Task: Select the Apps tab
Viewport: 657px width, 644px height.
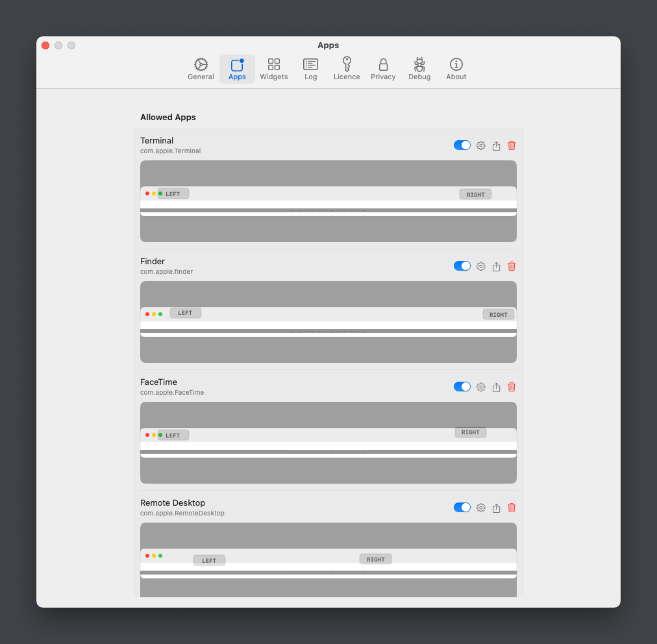Action: (x=237, y=69)
